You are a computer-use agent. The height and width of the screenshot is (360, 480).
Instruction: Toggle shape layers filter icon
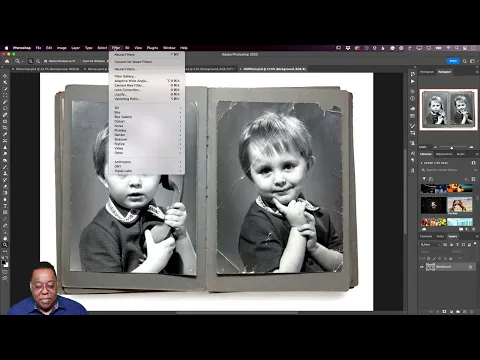click(x=463, y=245)
